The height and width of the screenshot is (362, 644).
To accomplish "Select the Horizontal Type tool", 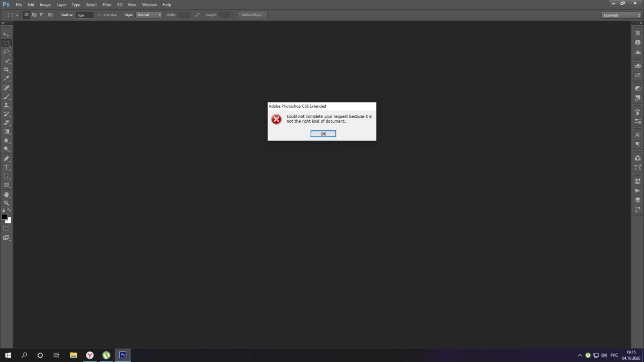I will click(x=6, y=167).
